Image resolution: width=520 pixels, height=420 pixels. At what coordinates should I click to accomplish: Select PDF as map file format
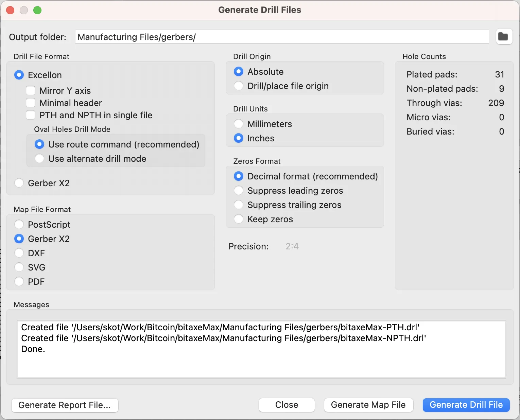(x=19, y=281)
